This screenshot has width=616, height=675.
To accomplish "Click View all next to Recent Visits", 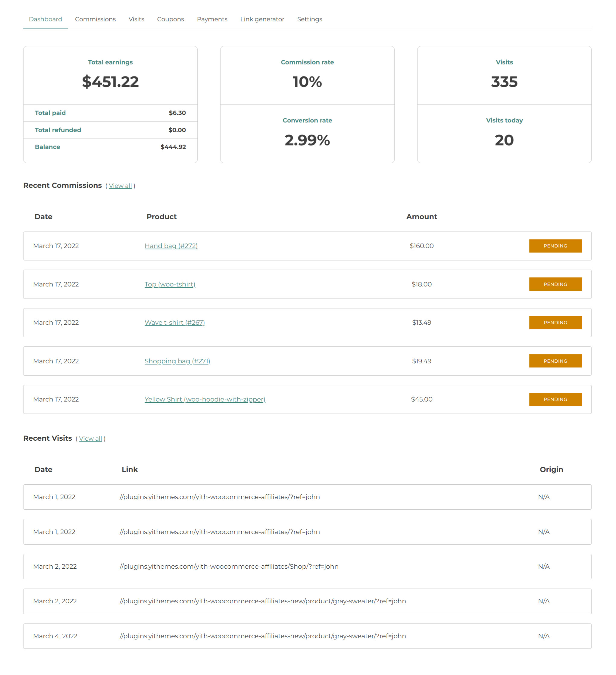I will pos(90,439).
